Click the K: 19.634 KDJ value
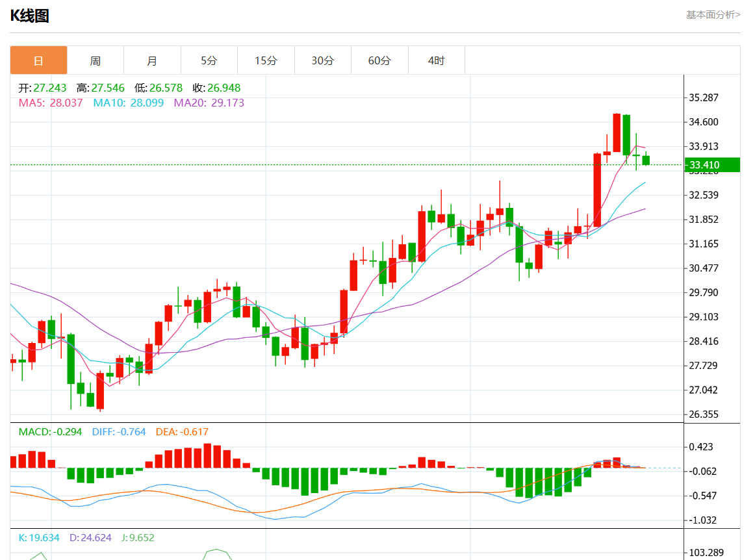The image size is (755, 560). (x=39, y=538)
